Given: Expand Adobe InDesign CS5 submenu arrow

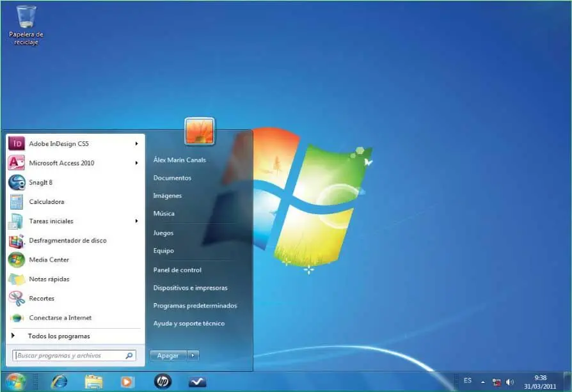Looking at the screenshot, I should click(136, 144).
